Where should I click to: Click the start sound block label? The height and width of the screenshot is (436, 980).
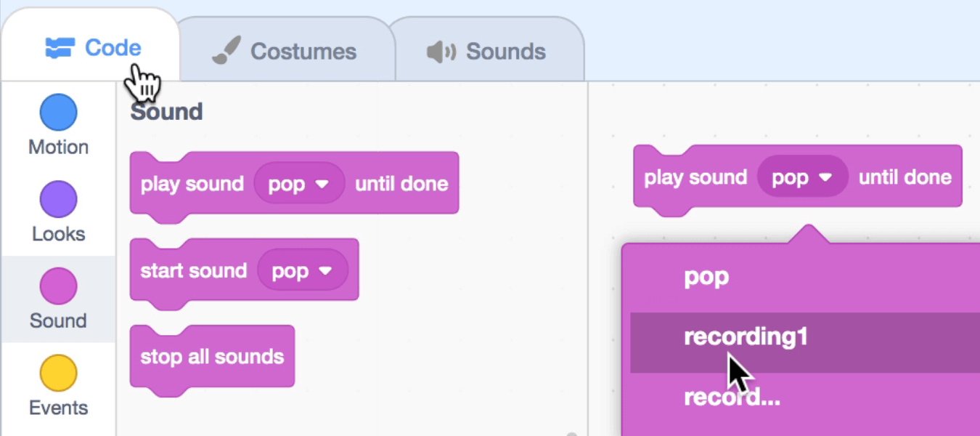tap(193, 271)
